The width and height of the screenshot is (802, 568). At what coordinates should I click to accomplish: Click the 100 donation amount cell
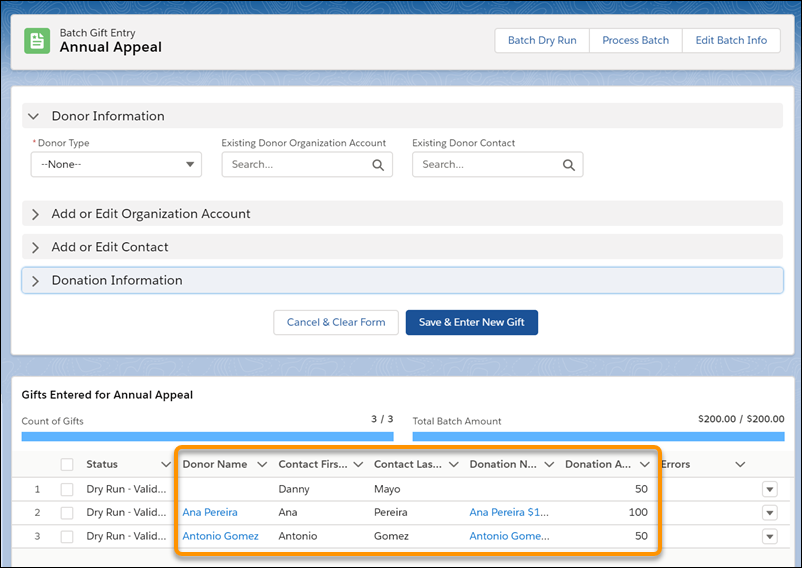tap(638, 512)
